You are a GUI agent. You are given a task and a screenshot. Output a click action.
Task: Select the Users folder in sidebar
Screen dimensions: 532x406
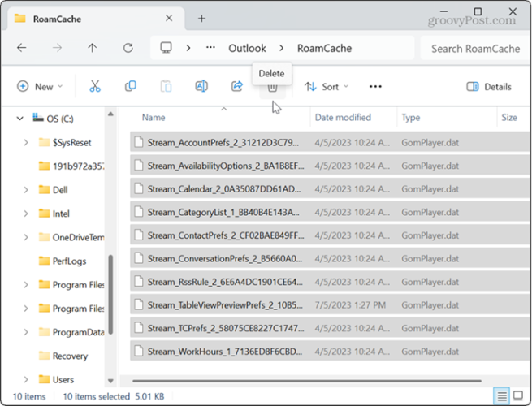[63, 379]
